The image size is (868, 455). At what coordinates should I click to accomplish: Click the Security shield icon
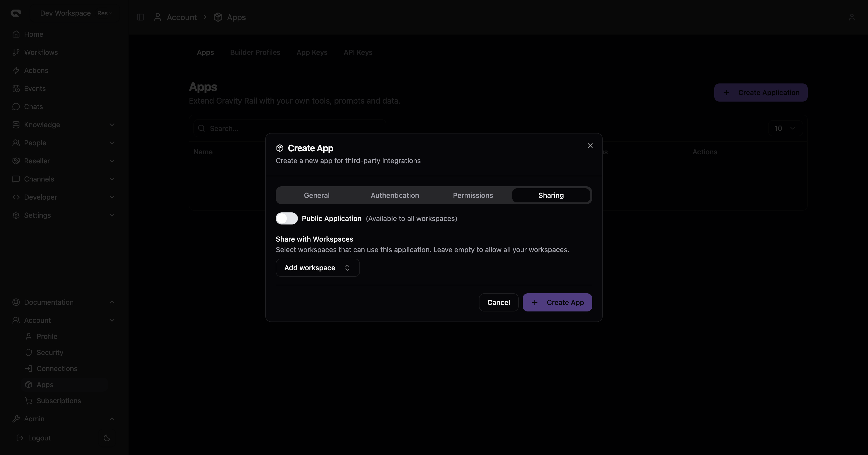(29, 352)
